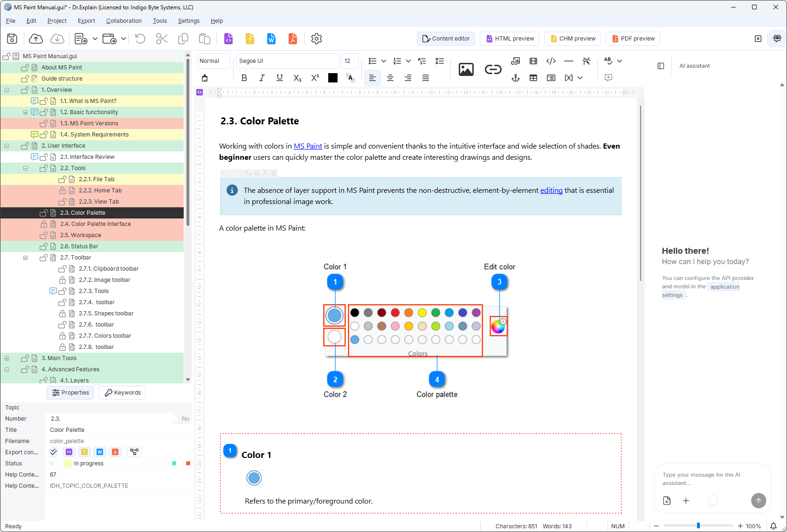Open the Segoe UI font dropdown
Viewport: 787px width, 532px height.
click(288, 61)
